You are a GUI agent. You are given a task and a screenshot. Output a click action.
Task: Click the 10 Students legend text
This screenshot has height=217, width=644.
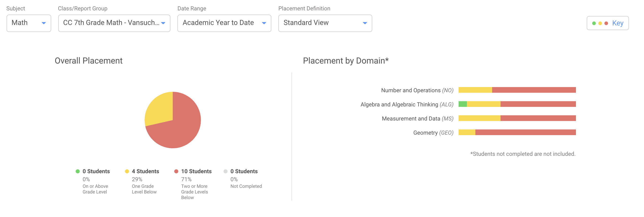pyautogui.click(x=196, y=171)
